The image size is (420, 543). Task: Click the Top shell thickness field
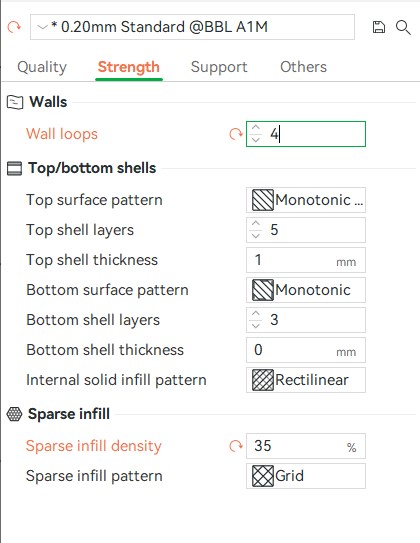306,260
